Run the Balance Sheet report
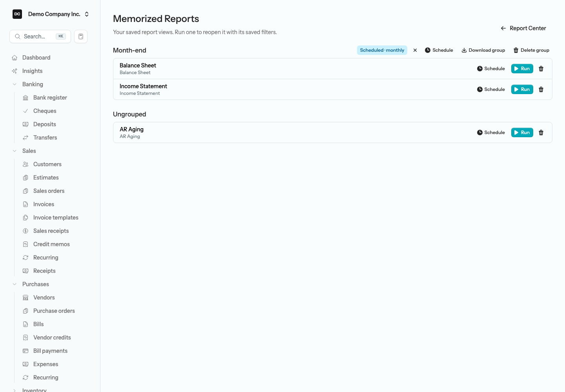The image size is (565, 392). tap(522, 69)
